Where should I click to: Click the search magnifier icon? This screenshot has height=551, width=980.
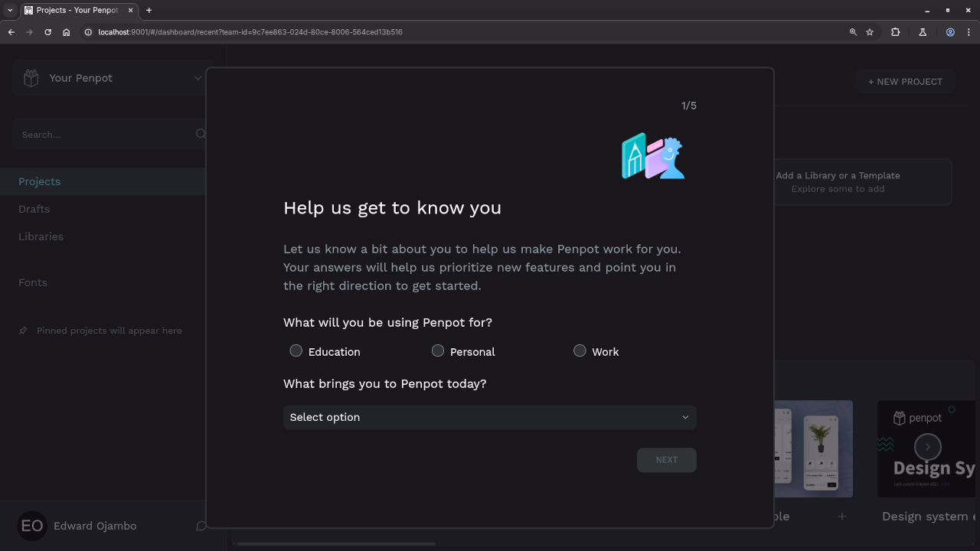(201, 134)
